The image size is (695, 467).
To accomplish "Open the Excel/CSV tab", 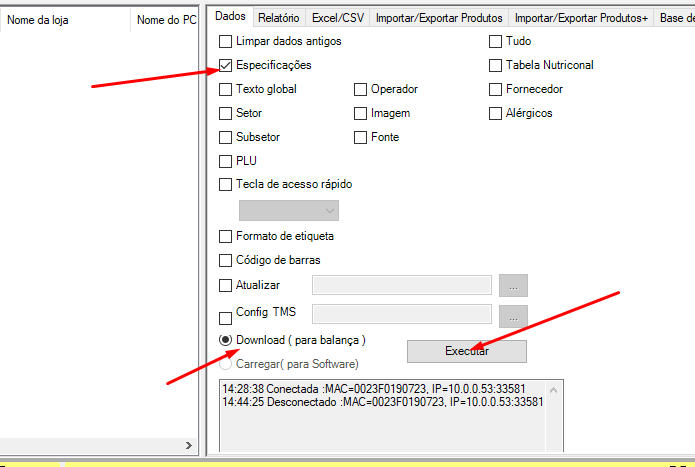I will [x=337, y=17].
